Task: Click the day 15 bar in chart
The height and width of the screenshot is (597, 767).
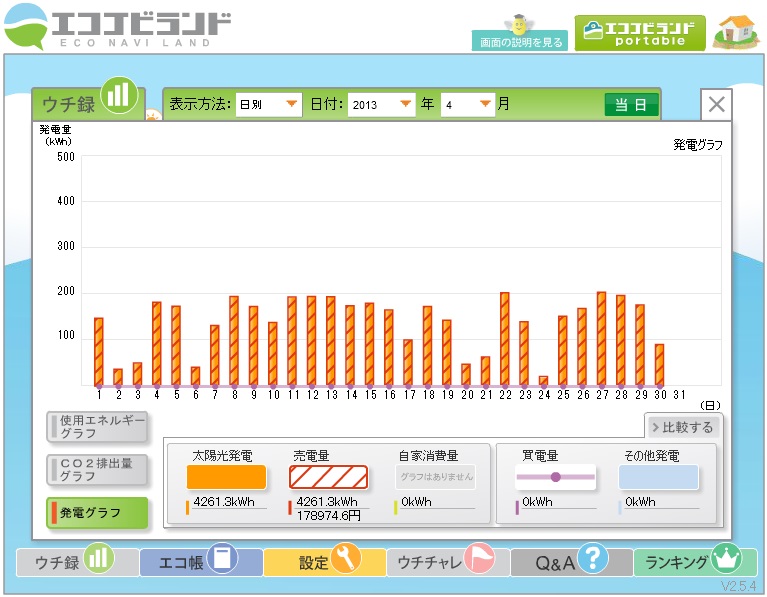Action: click(369, 344)
